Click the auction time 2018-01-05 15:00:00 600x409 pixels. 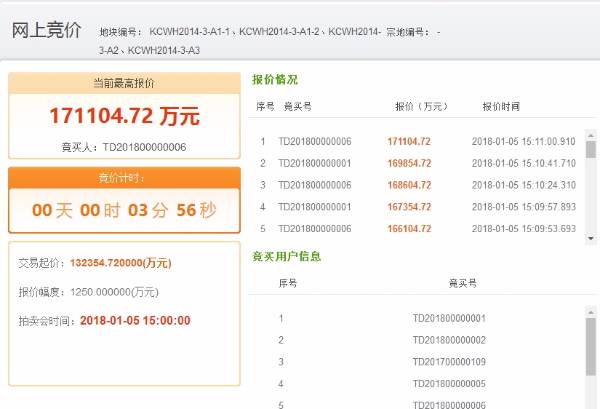pos(135,321)
